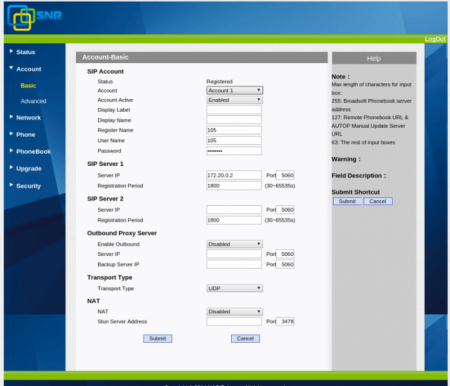The width and height of the screenshot is (450, 386).
Task: Click the Register Name field
Action: pyautogui.click(x=234, y=130)
